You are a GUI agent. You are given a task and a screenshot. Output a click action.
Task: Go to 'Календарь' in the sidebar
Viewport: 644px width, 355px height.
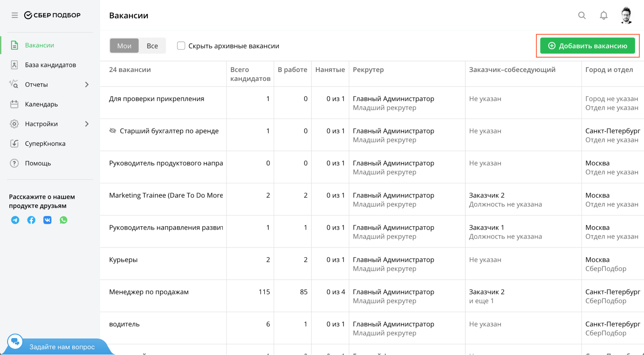coord(41,104)
